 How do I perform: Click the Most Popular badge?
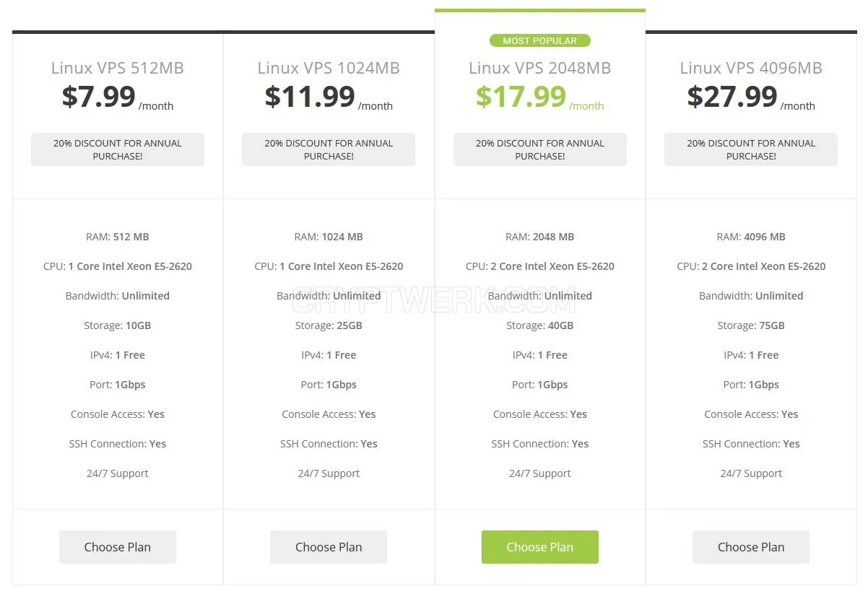540,40
